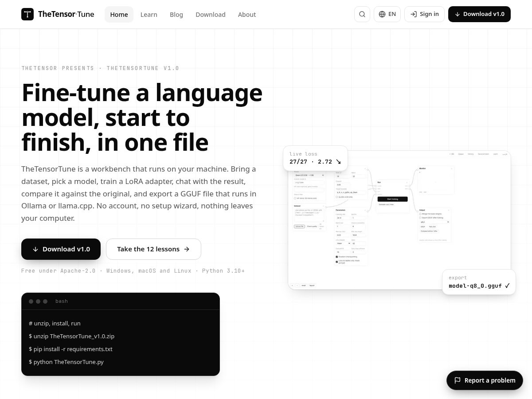Click the '# unzip, install, run' comment line

[55, 324]
